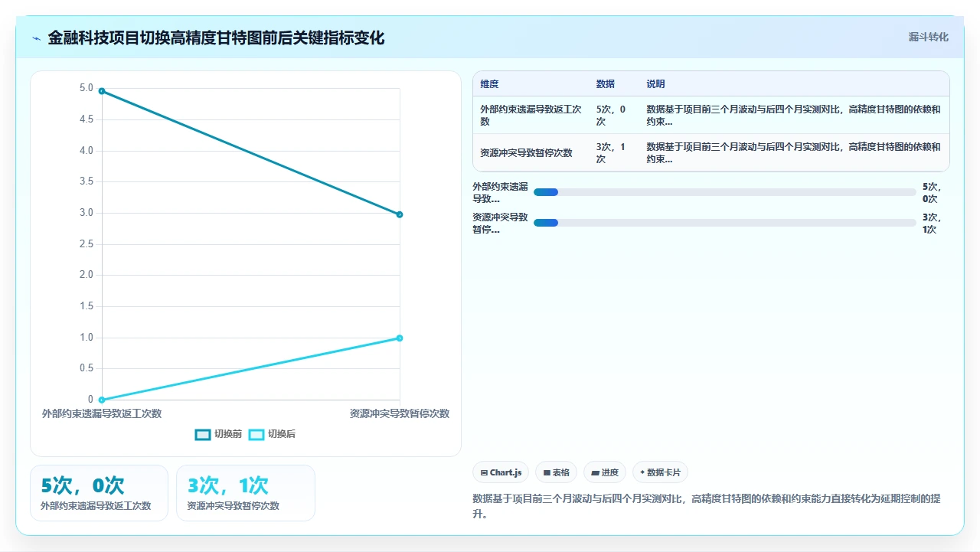Screen dimensions: 980x552
Task: Click the 3次，1次 table cell
Action: [614, 152]
